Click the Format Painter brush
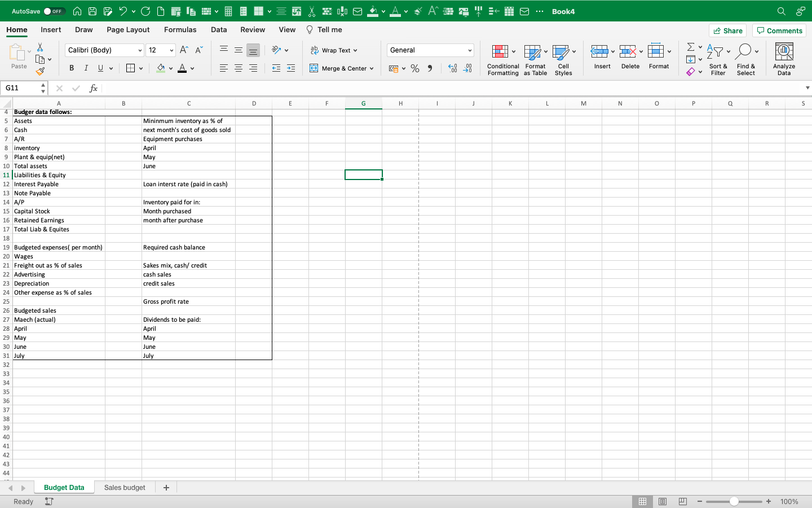 [40, 71]
